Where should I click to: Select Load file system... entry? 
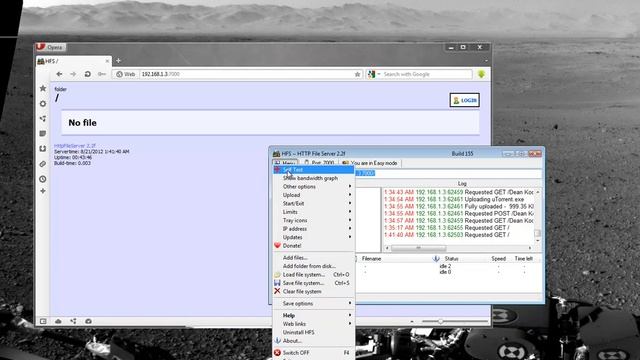313,275
